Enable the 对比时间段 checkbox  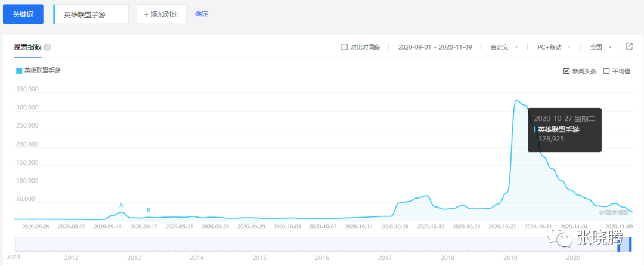pyautogui.click(x=344, y=47)
